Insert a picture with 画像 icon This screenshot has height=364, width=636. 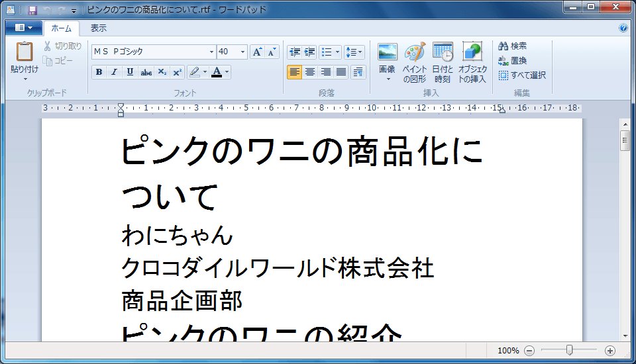(x=388, y=52)
